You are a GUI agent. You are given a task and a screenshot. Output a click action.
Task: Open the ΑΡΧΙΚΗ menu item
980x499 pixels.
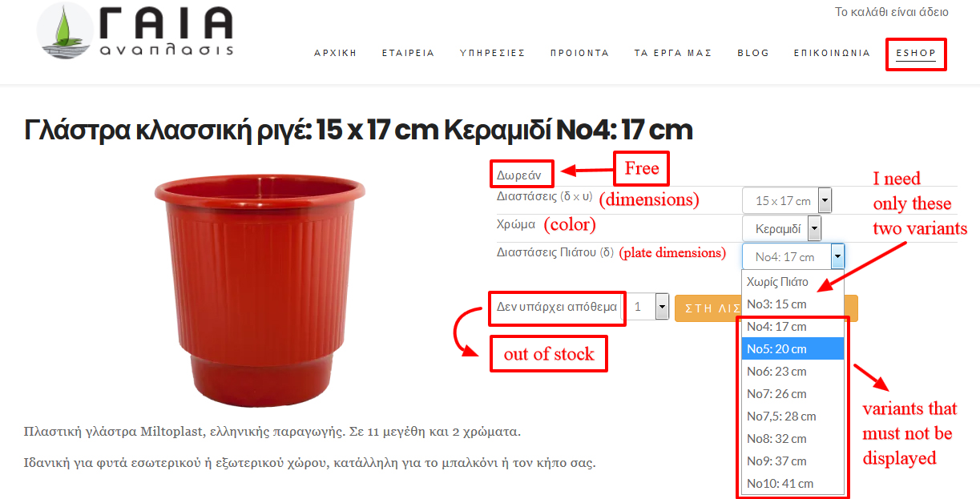(336, 53)
